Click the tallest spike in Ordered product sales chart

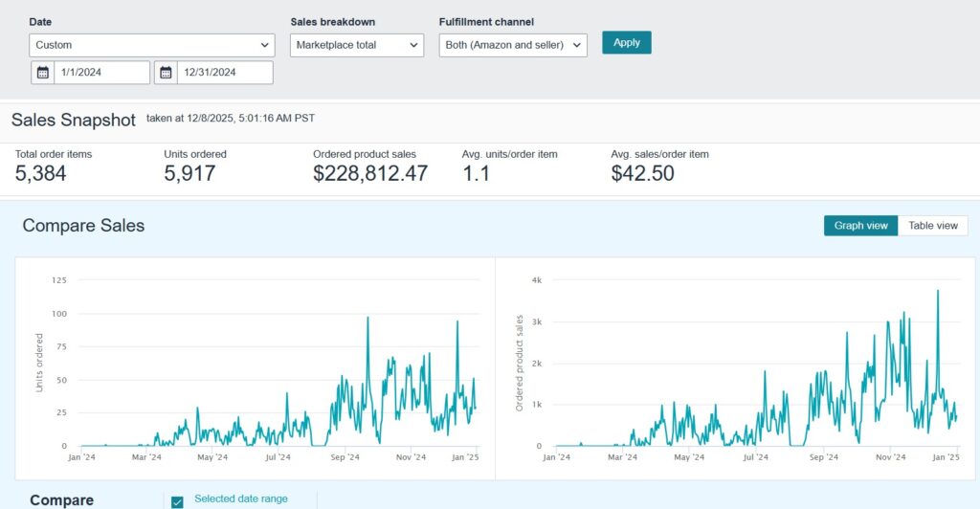tap(937, 292)
